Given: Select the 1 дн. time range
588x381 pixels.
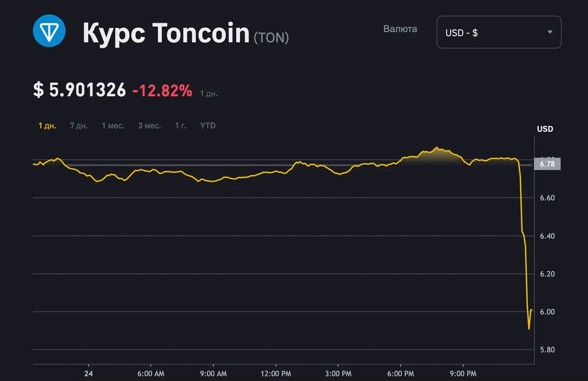Looking at the screenshot, I should click(x=48, y=126).
